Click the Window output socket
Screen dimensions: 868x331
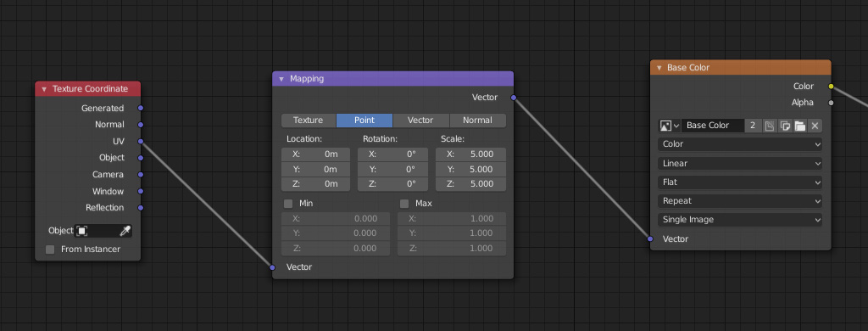point(141,191)
